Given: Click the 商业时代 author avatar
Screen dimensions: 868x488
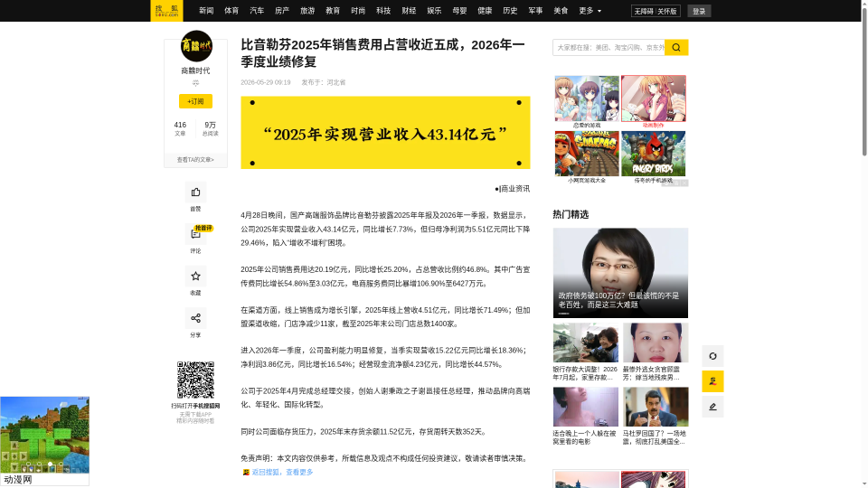Looking at the screenshot, I should (x=196, y=46).
